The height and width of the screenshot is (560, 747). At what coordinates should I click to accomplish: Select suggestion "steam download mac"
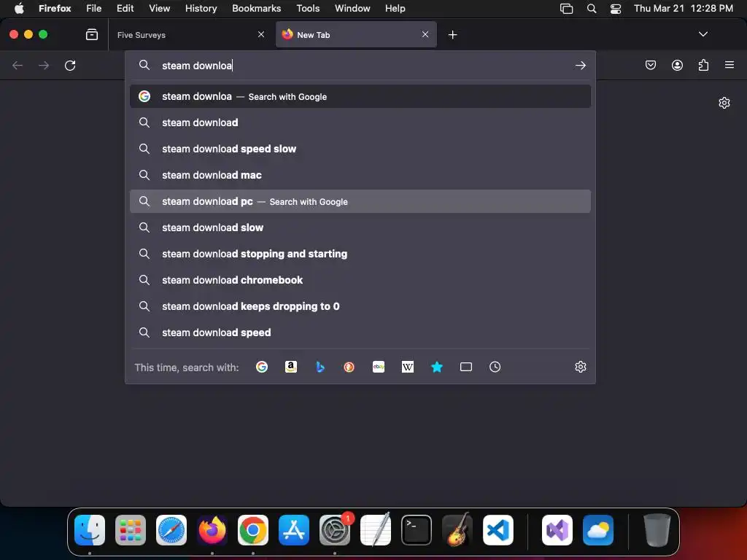click(x=360, y=175)
